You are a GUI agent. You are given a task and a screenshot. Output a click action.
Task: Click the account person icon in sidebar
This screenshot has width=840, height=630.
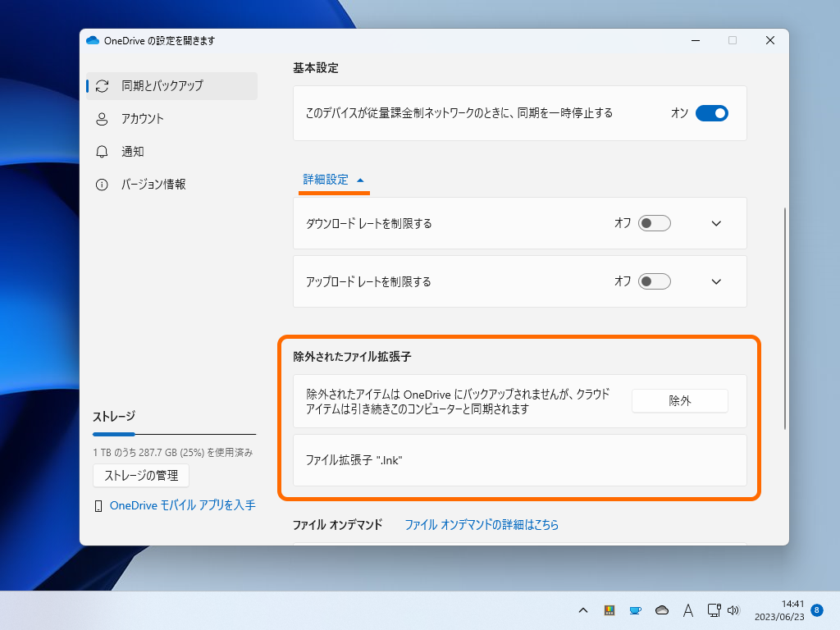click(x=103, y=119)
